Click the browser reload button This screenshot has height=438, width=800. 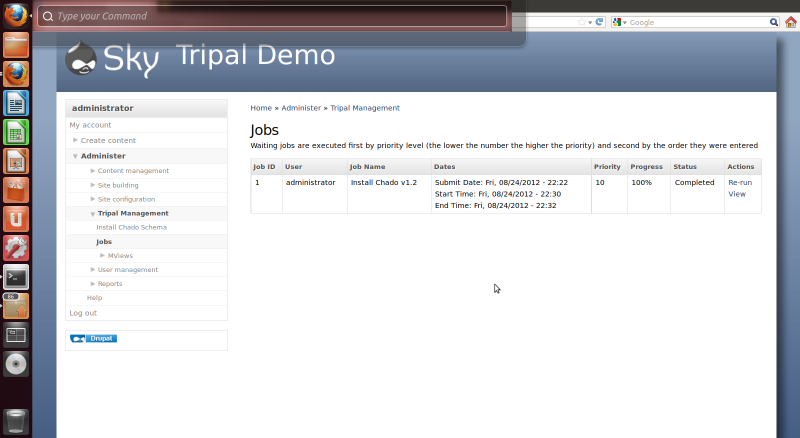point(599,22)
